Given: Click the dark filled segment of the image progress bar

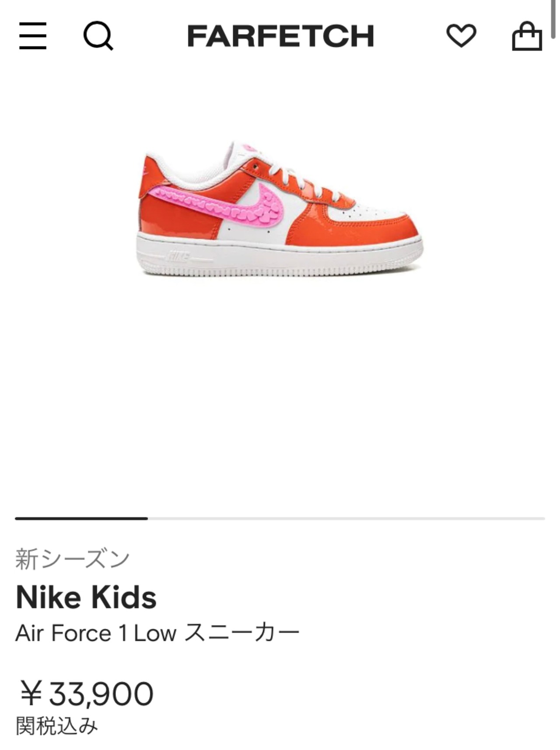Looking at the screenshot, I should pos(81,519).
